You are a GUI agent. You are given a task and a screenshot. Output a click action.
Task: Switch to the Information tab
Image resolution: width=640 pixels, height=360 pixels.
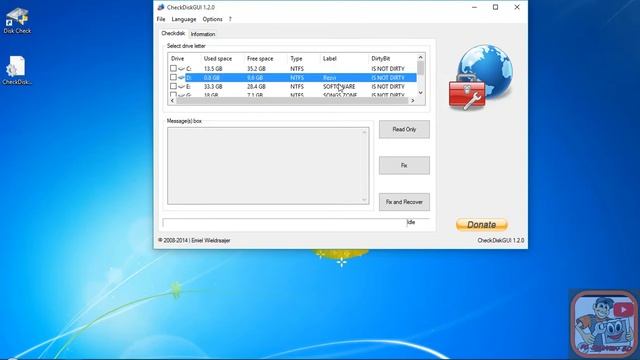[x=203, y=34]
